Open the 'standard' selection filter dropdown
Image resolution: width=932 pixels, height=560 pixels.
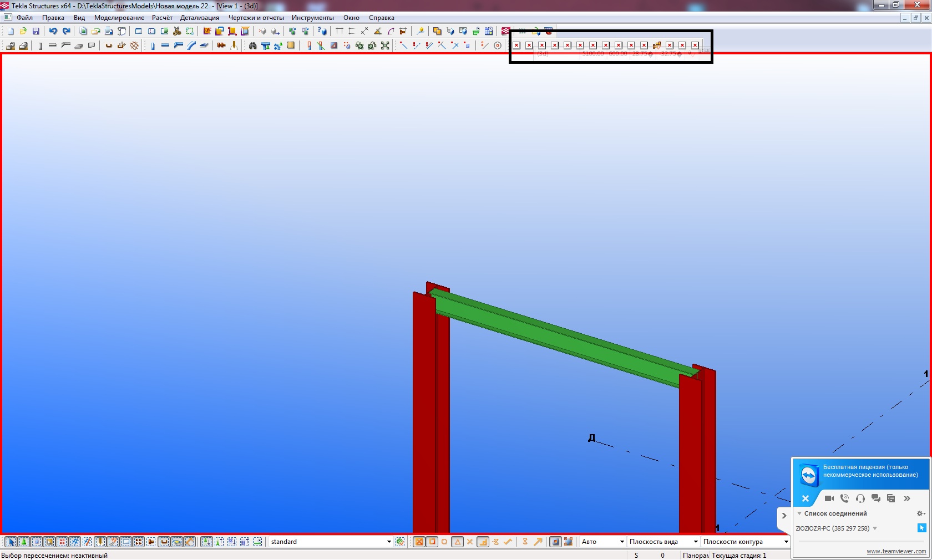[x=388, y=542]
